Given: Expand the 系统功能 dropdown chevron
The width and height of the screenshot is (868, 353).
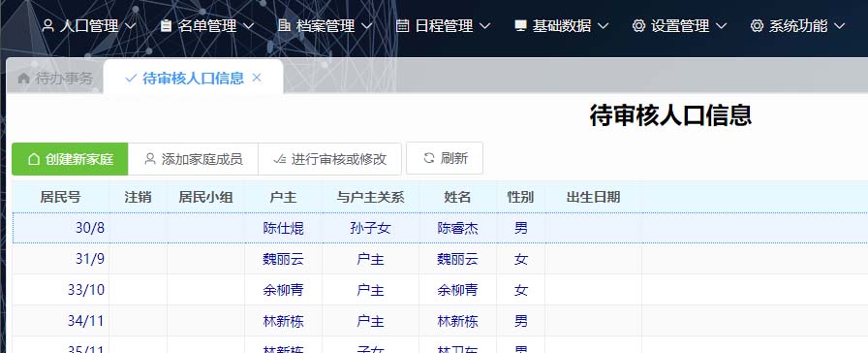Looking at the screenshot, I should 839,26.
